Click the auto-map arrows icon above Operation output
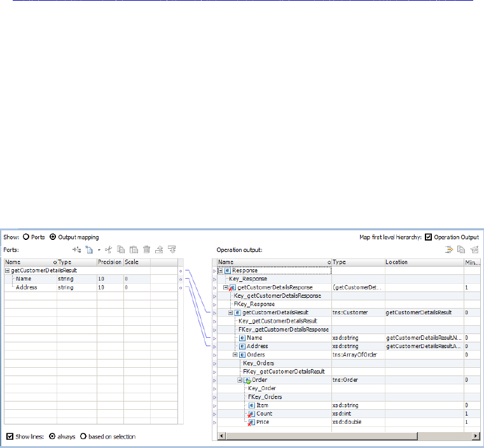The width and height of the screenshot is (484, 448). 449,249
